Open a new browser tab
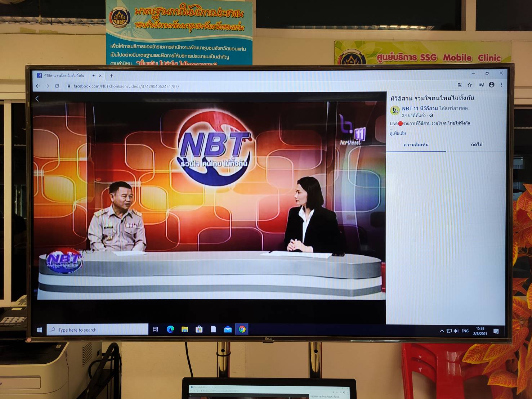 112,76
